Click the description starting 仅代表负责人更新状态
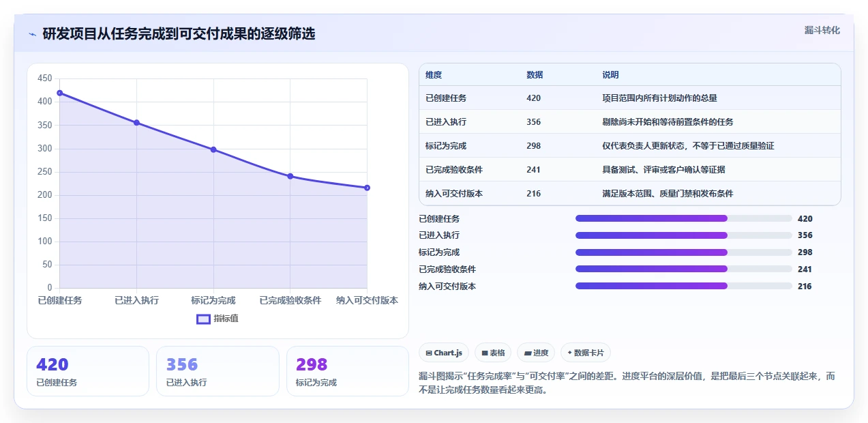 click(x=688, y=146)
